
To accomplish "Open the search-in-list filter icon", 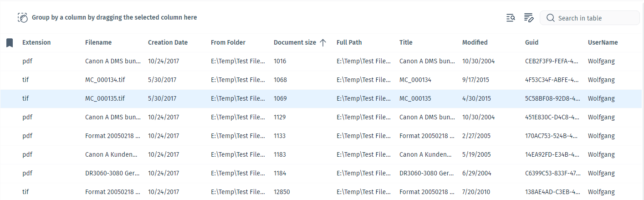I will click(511, 18).
